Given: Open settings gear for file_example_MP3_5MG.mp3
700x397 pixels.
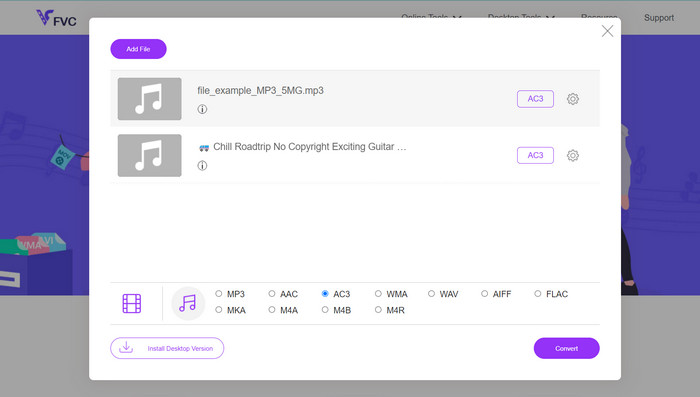Looking at the screenshot, I should [573, 99].
